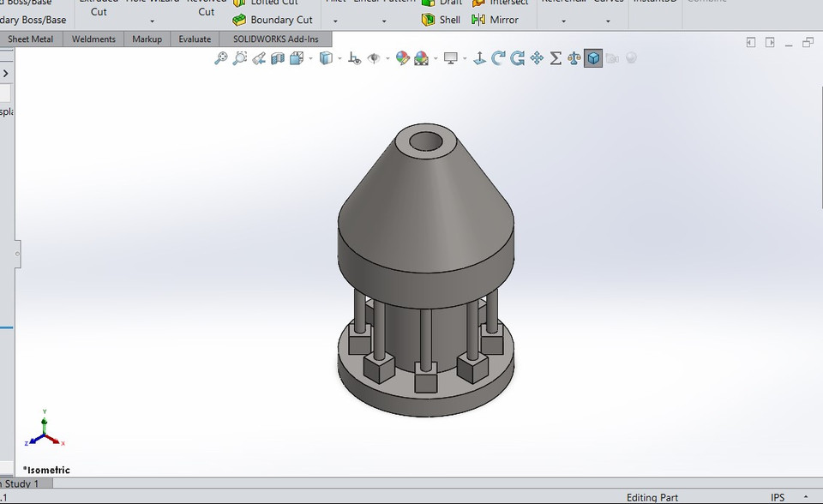Switch to the Evaluate tab
The image size is (823, 504).
coord(195,39)
